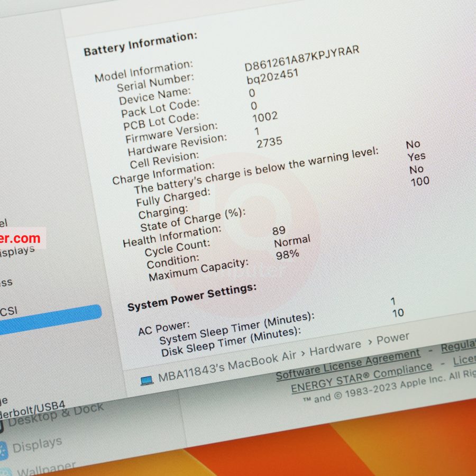Image resolution: width=476 pixels, height=476 pixels.
Task: Select the Normal condition value
Action: pyautogui.click(x=292, y=241)
